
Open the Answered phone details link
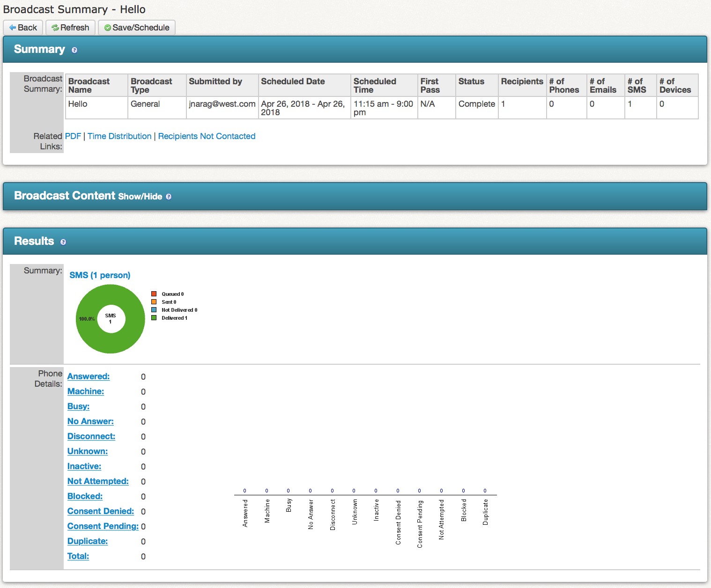(89, 376)
